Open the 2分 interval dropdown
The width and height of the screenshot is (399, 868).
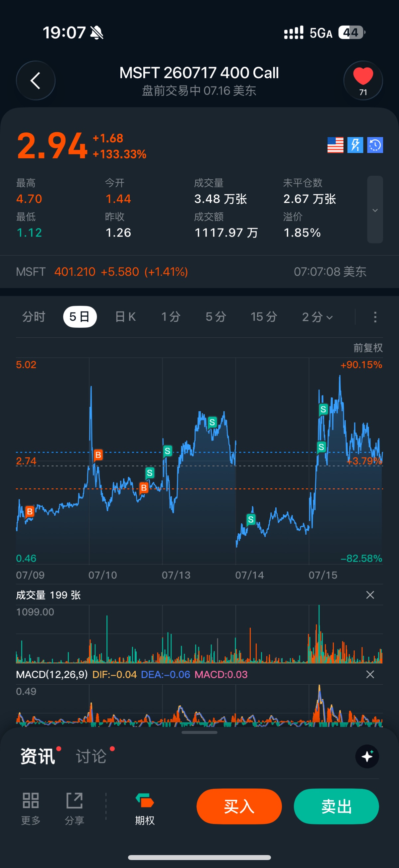coord(317,317)
